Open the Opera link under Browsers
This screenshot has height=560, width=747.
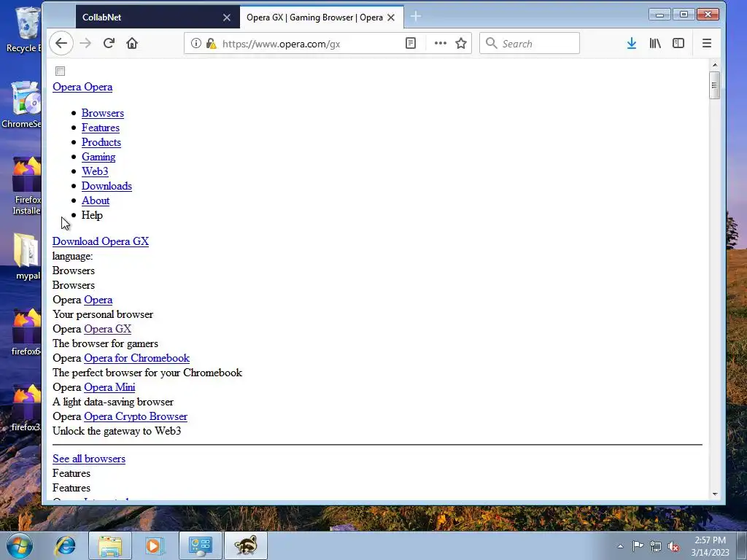click(98, 300)
